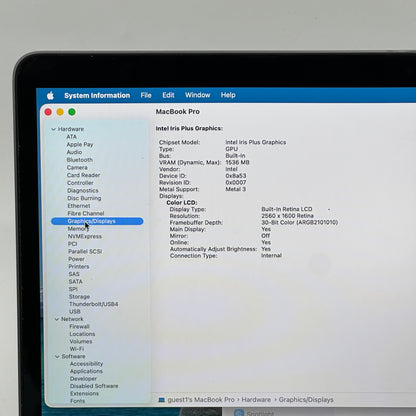The width and height of the screenshot is (416, 416).
Task: Click the Hardware heading in the sidebar
Action: [71, 129]
